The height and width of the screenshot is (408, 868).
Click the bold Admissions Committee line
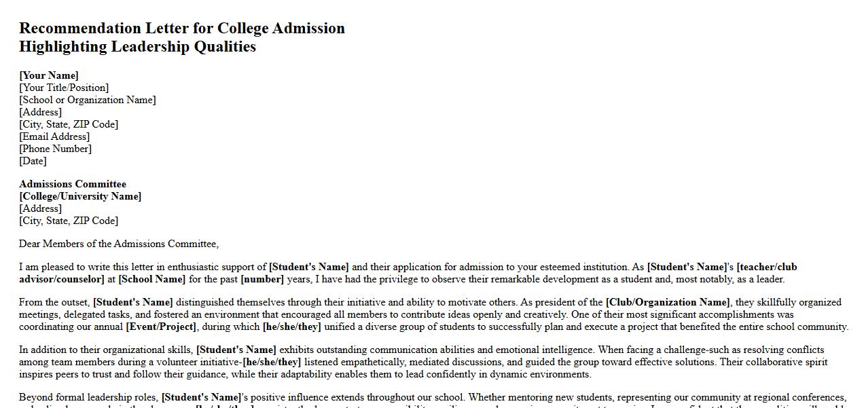coord(73,184)
